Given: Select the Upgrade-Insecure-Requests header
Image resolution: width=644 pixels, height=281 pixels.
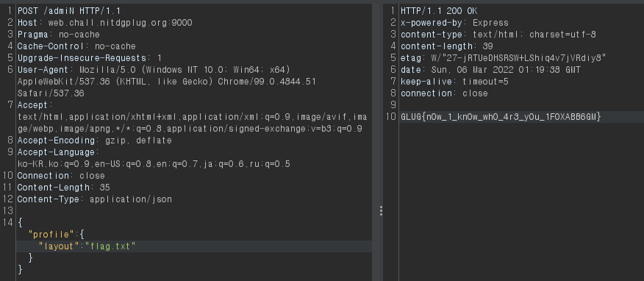Looking at the screenshot, I should 90,58.
